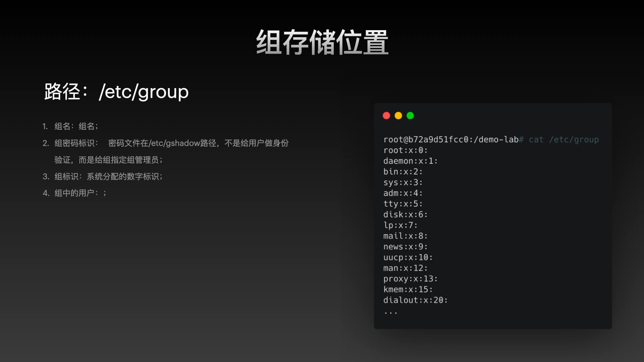Click the dialout:x:20: terminal line
Image resolution: width=644 pixels, height=362 pixels.
[x=415, y=300]
